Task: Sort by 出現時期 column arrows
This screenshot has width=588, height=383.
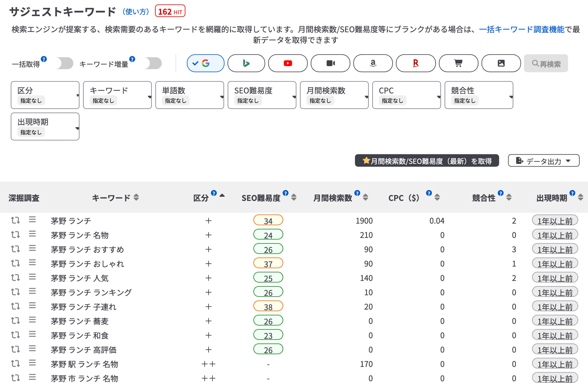Action: [581, 197]
